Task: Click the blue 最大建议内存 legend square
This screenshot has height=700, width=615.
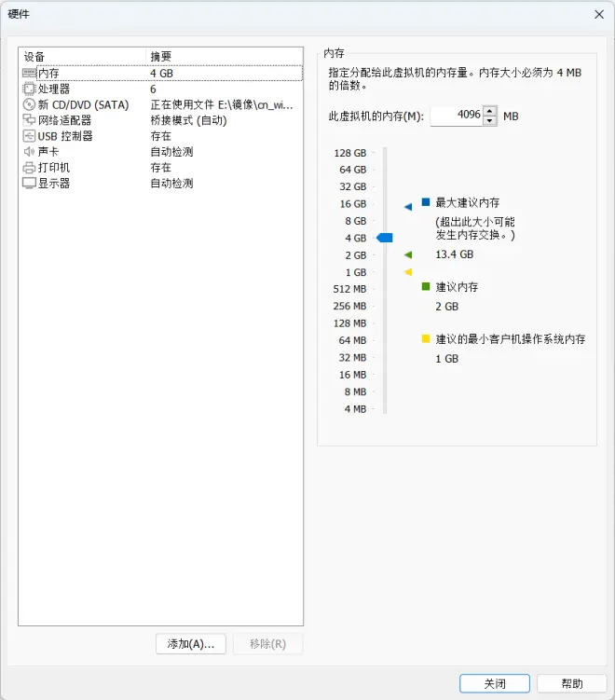Action: 426,202
